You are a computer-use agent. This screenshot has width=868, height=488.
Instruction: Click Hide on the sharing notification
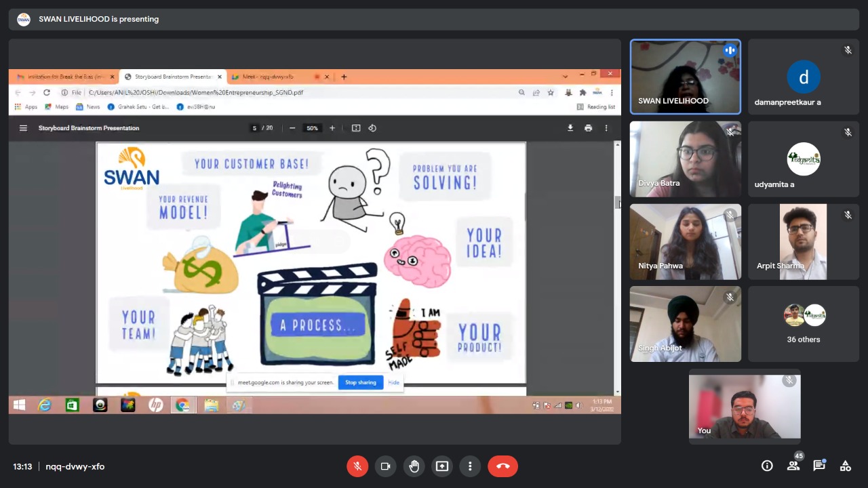(x=393, y=382)
